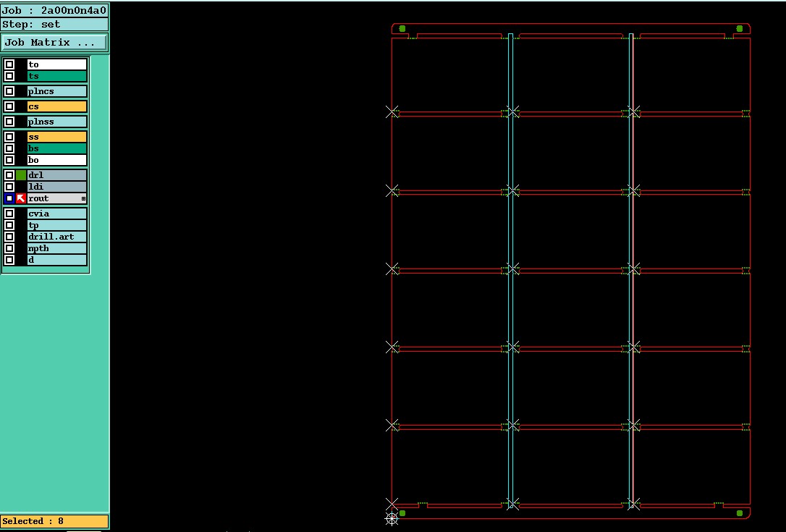This screenshot has height=532, width=786.
Task: Click the green tooling hole at the bottom-right panel corner
Action: (740, 513)
